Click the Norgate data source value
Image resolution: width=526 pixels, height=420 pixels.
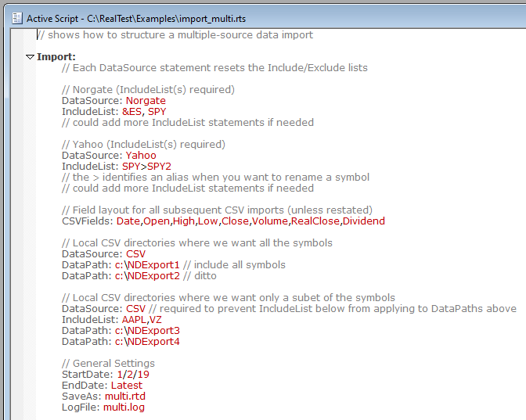[146, 101]
